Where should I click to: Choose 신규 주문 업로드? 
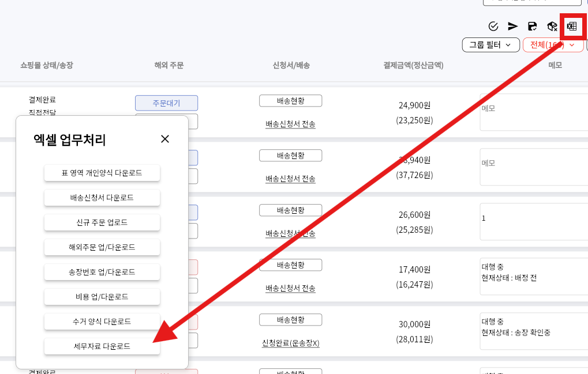click(102, 222)
